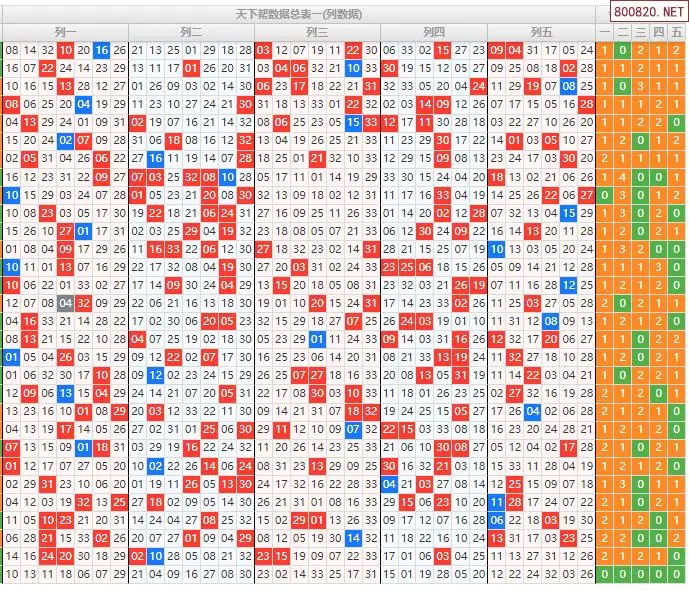Viewport: 689px width, 591px height.
Task: Select the 列五 column group header
Action: [541, 32]
